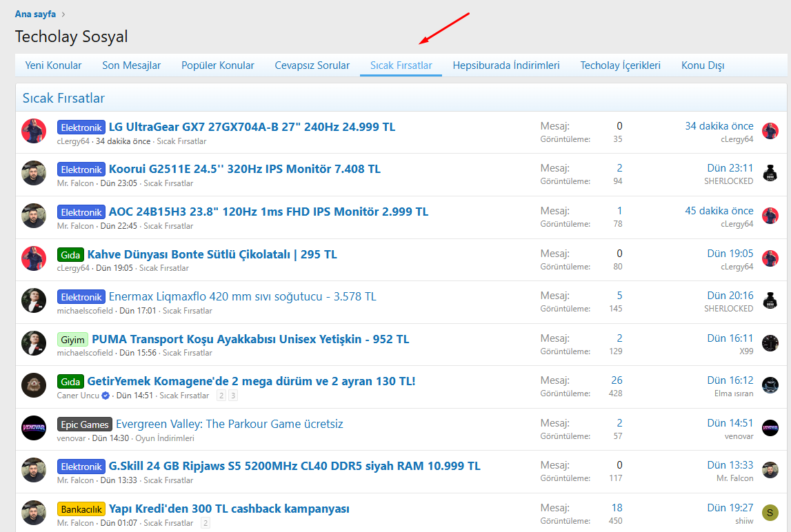Open Enermax Liqmaxflo 420 mm thread

coord(243,296)
